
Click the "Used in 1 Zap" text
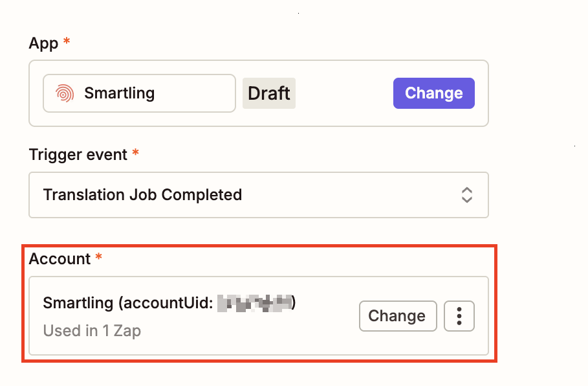tap(92, 331)
